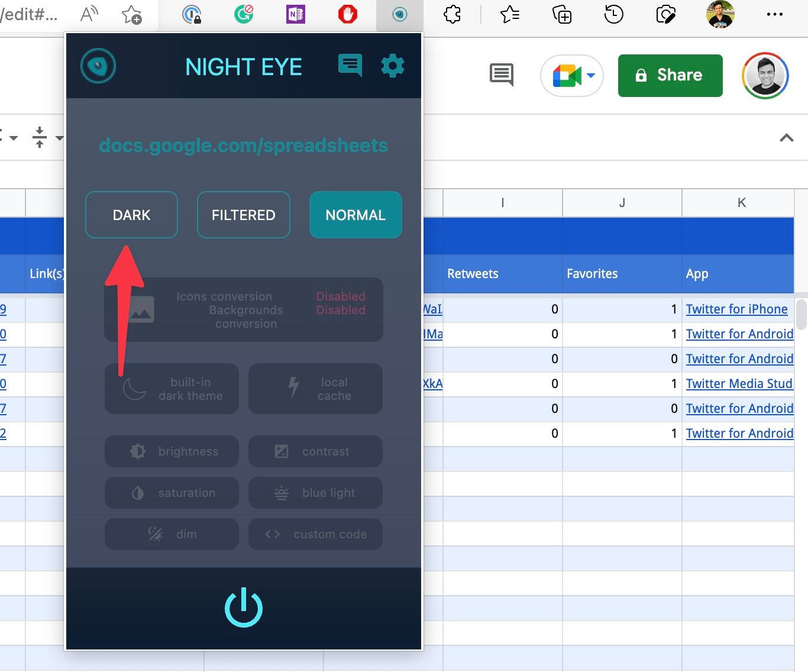Open the dim level slider

(172, 534)
